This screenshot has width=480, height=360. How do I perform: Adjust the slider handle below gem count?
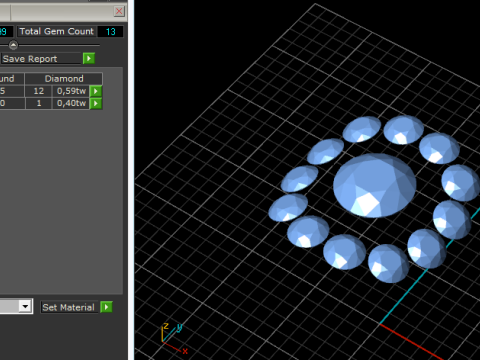click(x=13, y=45)
